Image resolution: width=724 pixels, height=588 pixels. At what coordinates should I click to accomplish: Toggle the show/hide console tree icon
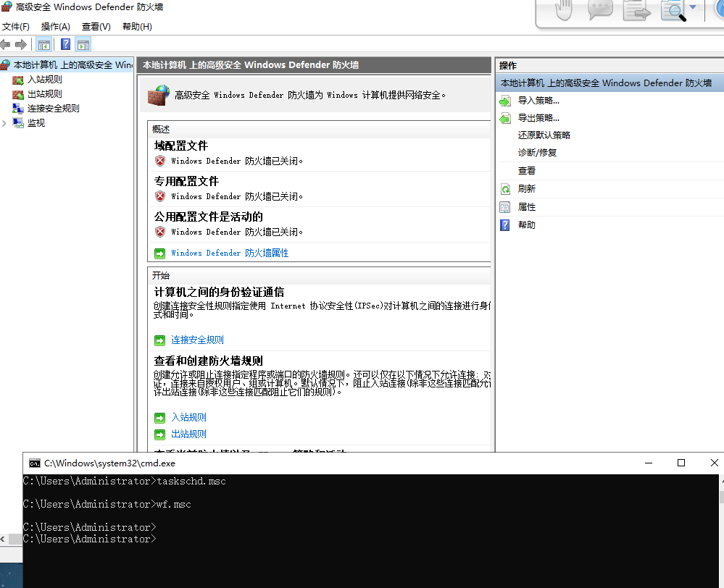coord(44,45)
